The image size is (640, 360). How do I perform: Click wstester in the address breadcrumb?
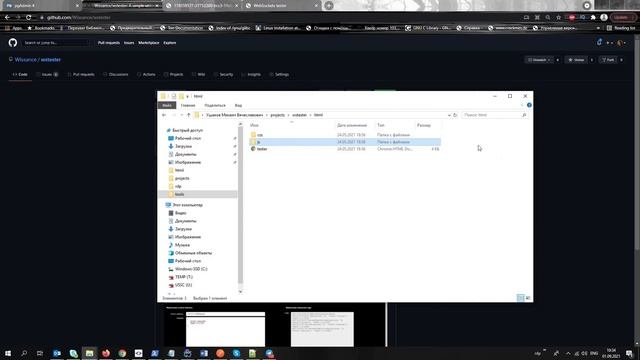(299, 115)
